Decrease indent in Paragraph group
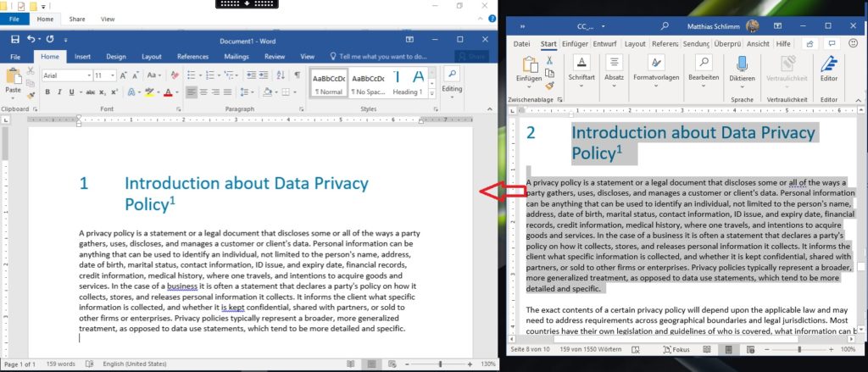 tap(251, 75)
